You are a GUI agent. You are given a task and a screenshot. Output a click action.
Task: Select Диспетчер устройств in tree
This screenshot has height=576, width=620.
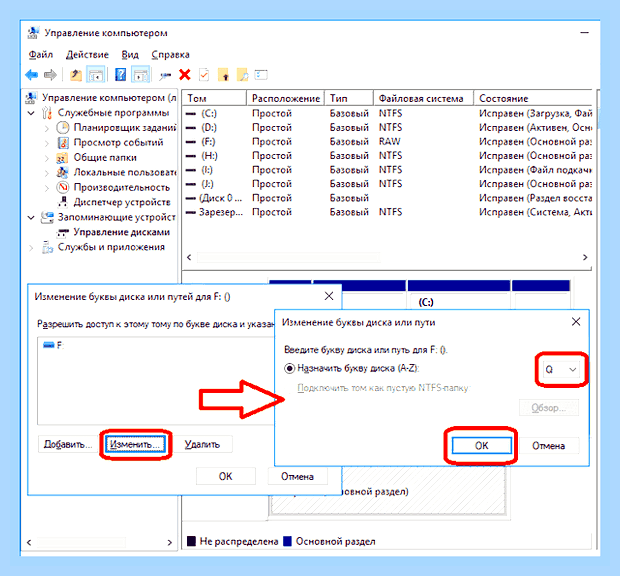(x=122, y=202)
